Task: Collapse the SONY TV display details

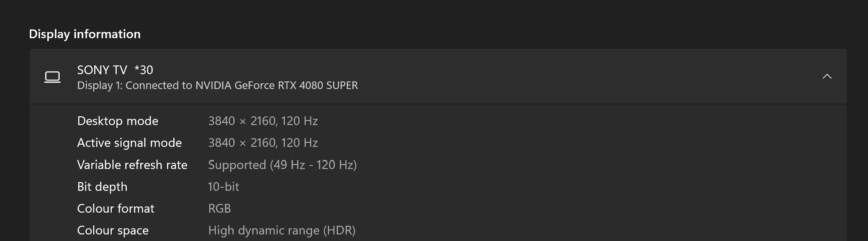Action: [x=827, y=76]
